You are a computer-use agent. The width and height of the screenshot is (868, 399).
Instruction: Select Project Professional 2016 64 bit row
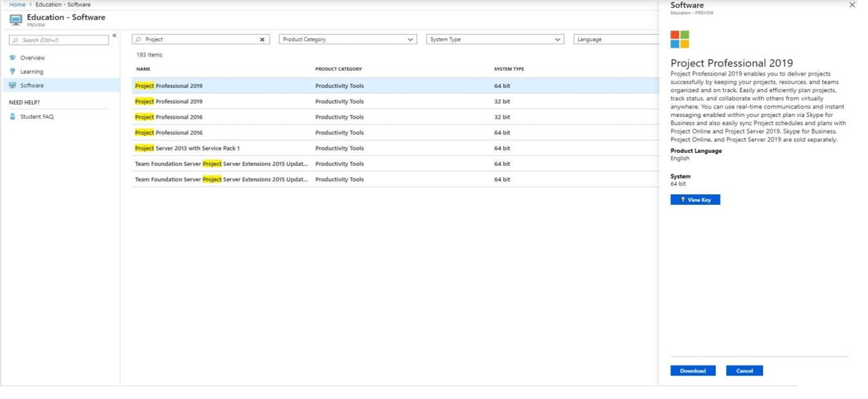tap(395, 133)
